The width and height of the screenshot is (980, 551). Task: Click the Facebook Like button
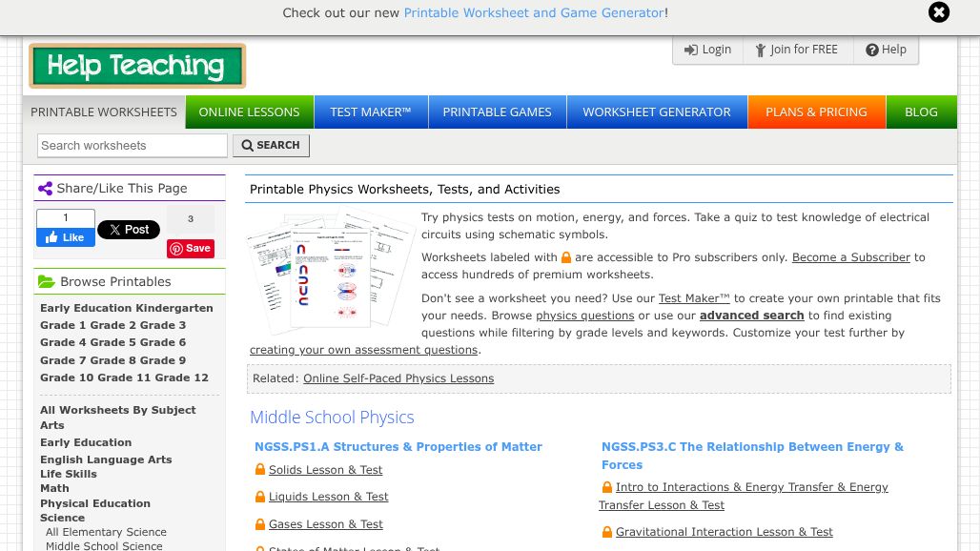[66, 237]
